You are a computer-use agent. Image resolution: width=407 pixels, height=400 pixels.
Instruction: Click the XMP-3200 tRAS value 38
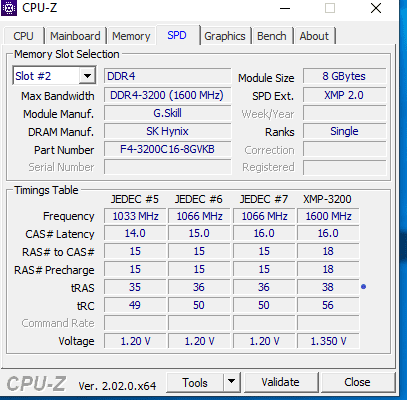tap(328, 287)
